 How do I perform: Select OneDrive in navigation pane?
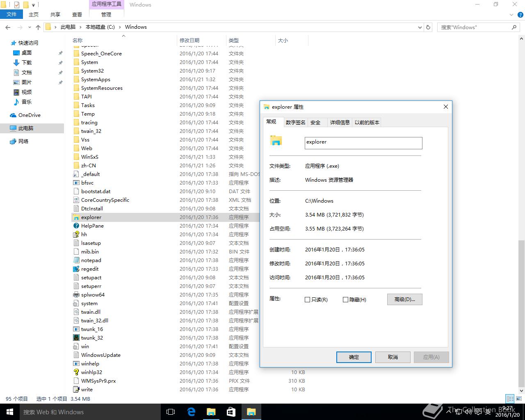pyautogui.click(x=29, y=115)
